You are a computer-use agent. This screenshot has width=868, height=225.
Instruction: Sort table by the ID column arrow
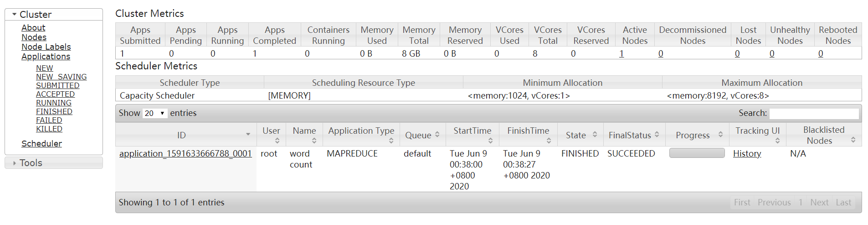pos(248,135)
